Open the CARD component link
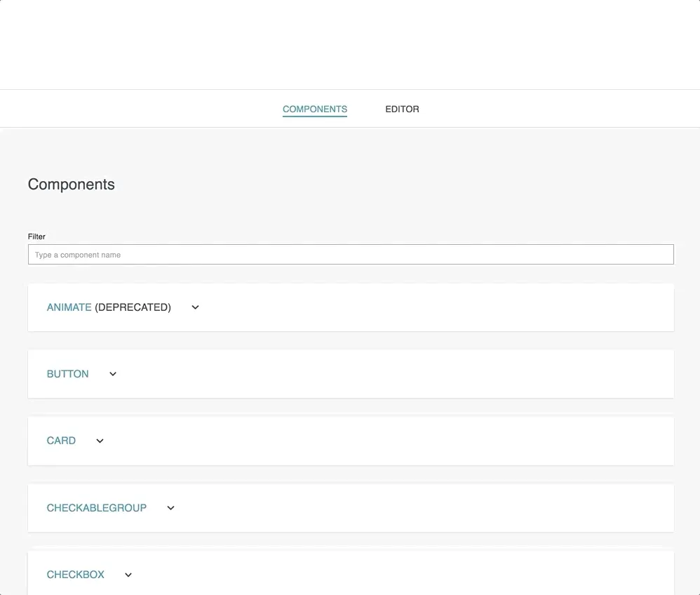Image resolution: width=700 pixels, height=595 pixels. coord(61,441)
